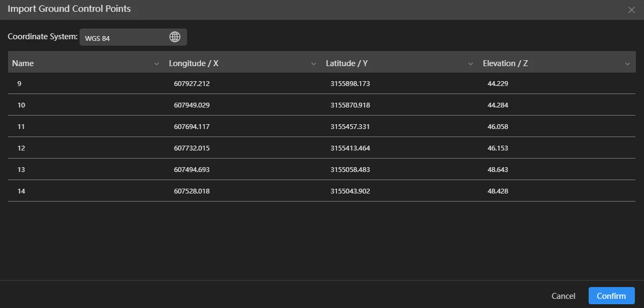Image resolution: width=644 pixels, height=308 pixels.
Task: Open the Name column dropdown arrow
Action: [156, 64]
